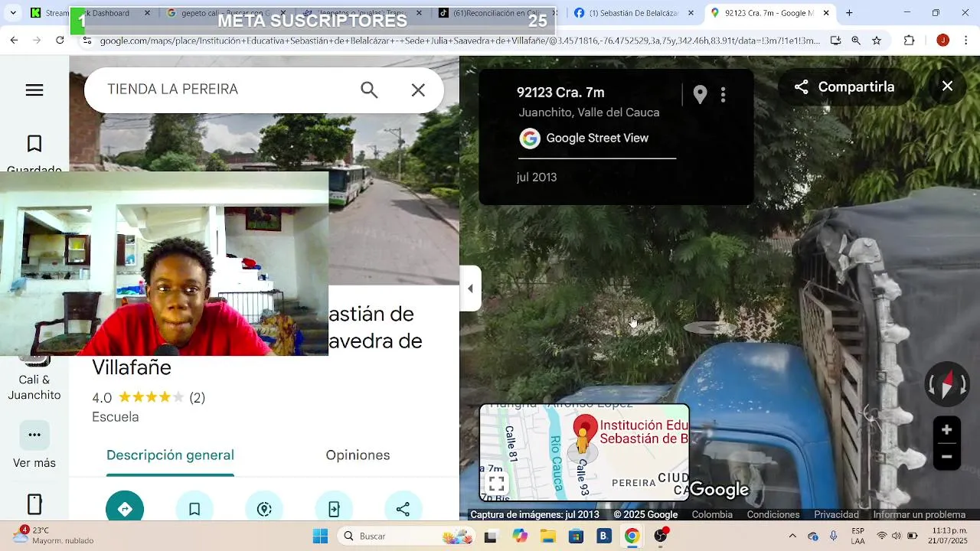The height and width of the screenshot is (551, 980).
Task: Open the weather widget showing 23°C
Action: (x=54, y=536)
